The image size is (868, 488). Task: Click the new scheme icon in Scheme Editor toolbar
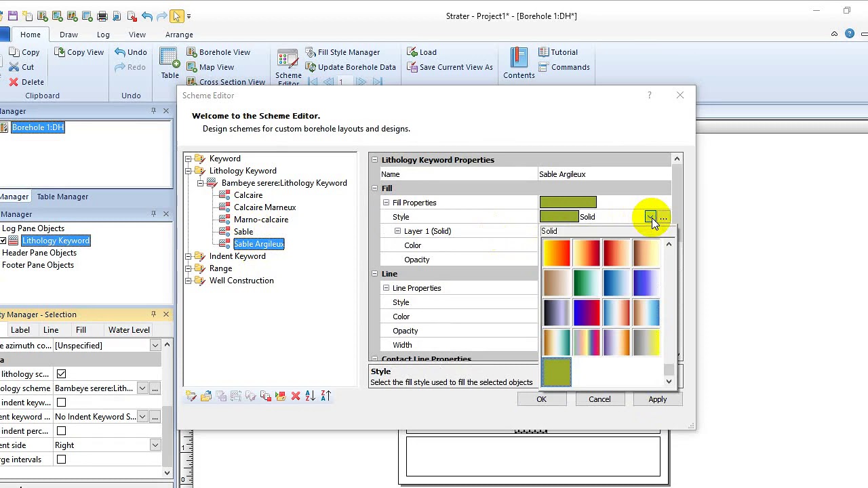pyautogui.click(x=191, y=396)
